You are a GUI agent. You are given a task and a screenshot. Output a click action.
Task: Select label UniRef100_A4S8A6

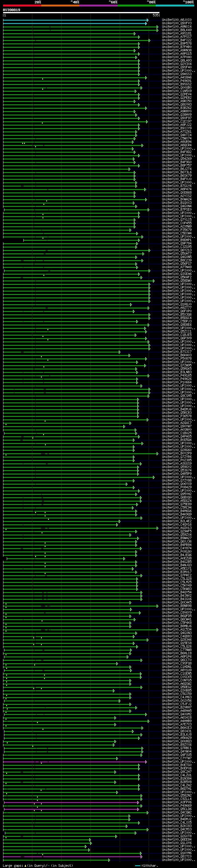pyautogui.click(x=177, y=78)
